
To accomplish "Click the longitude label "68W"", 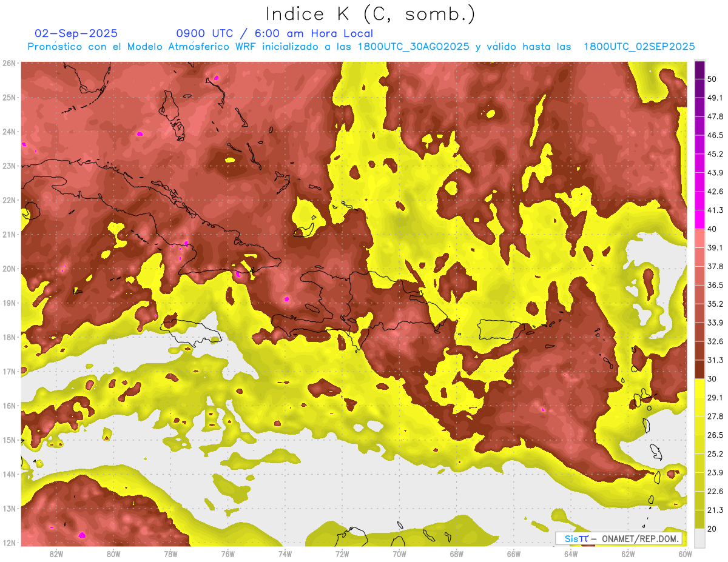I will tap(457, 554).
